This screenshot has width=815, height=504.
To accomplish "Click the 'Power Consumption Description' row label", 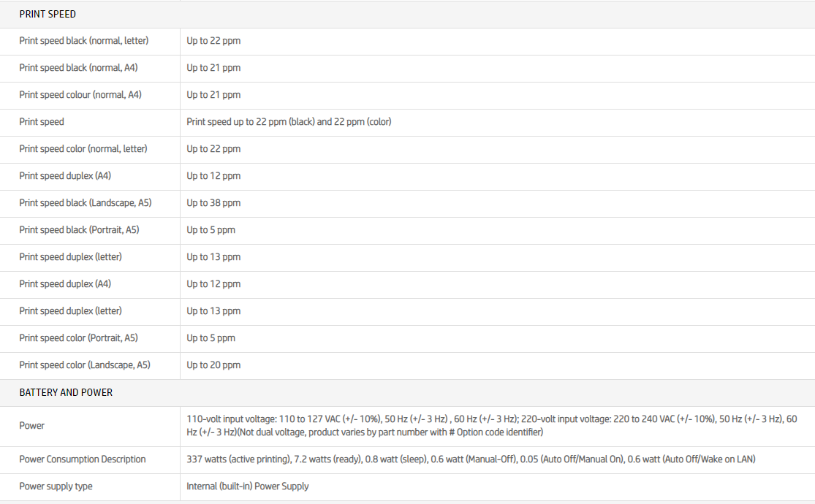I will coord(83,459).
